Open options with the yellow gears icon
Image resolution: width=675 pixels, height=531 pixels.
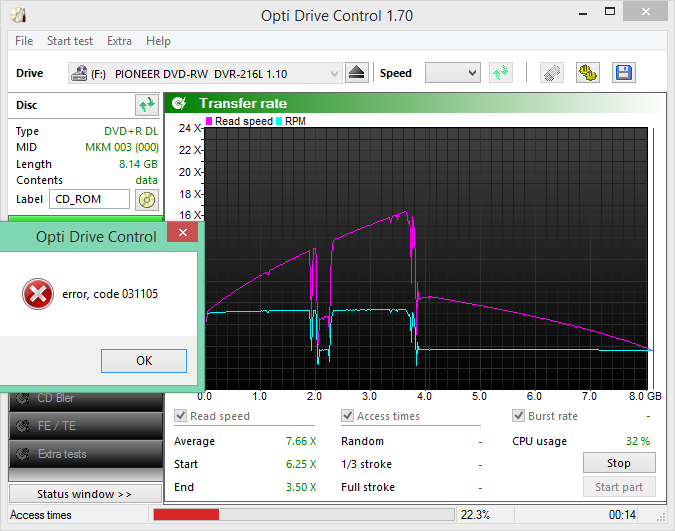[588, 73]
